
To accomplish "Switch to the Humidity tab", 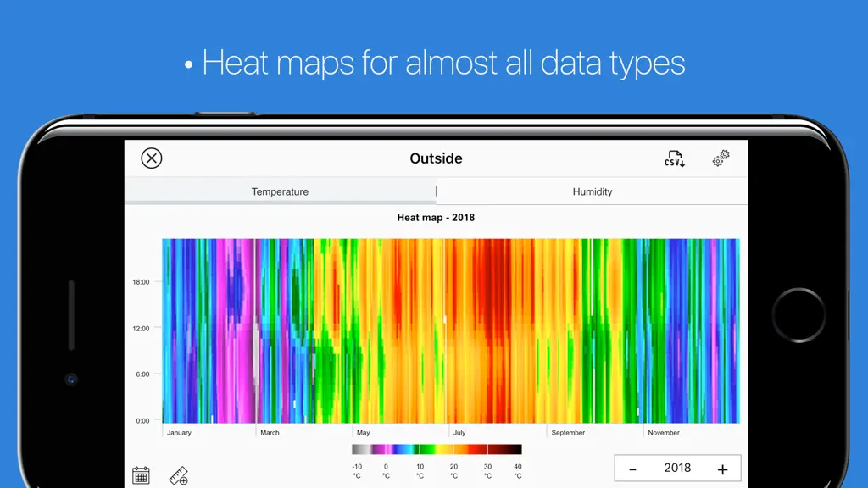I will click(x=593, y=191).
